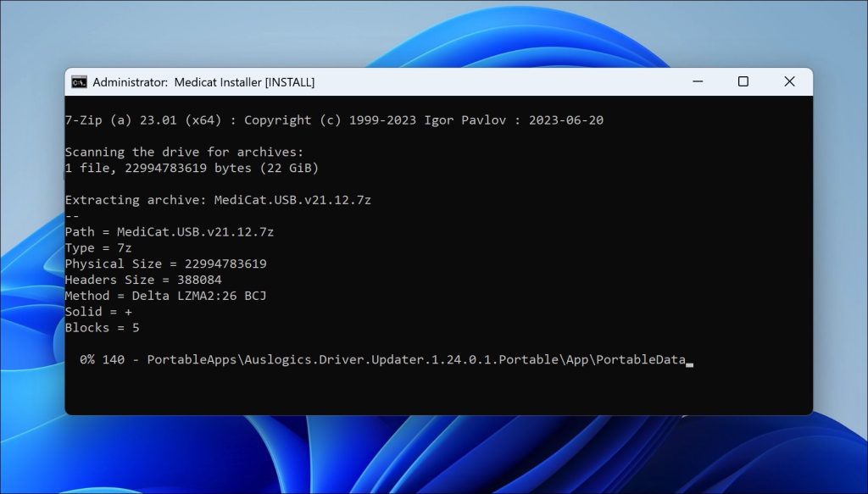The image size is (868, 494).
Task: Click the "Extracting archive: MediCat.USB.v21.12.7z" line
Action: tap(218, 200)
